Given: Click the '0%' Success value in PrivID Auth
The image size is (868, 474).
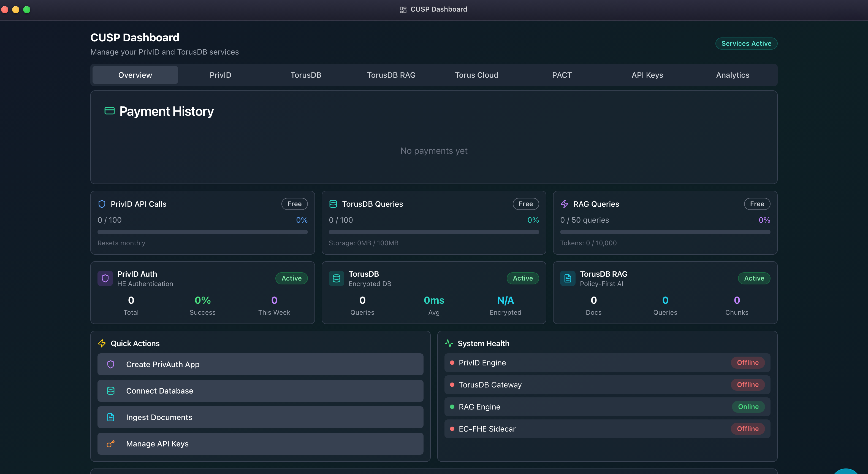Looking at the screenshot, I should click(202, 300).
